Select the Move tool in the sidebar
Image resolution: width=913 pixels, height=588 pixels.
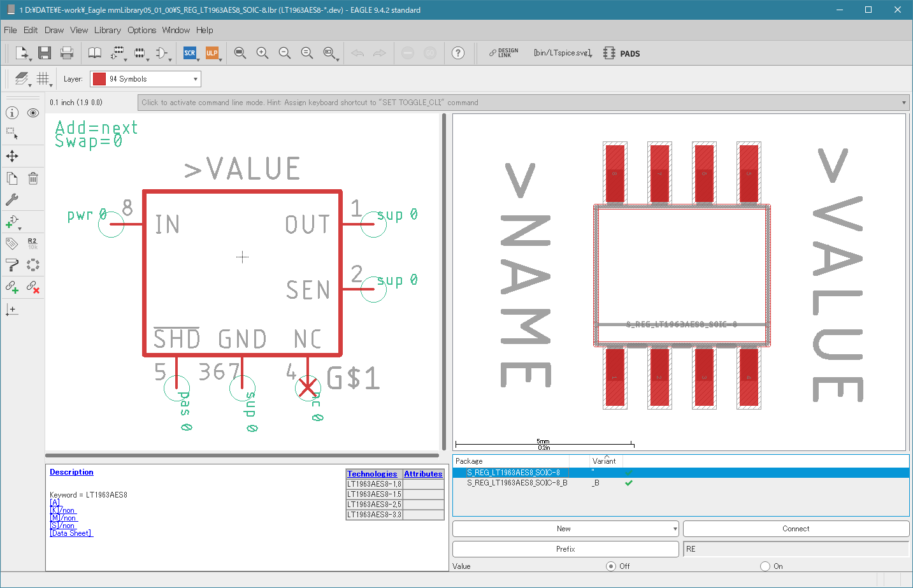pyautogui.click(x=12, y=156)
